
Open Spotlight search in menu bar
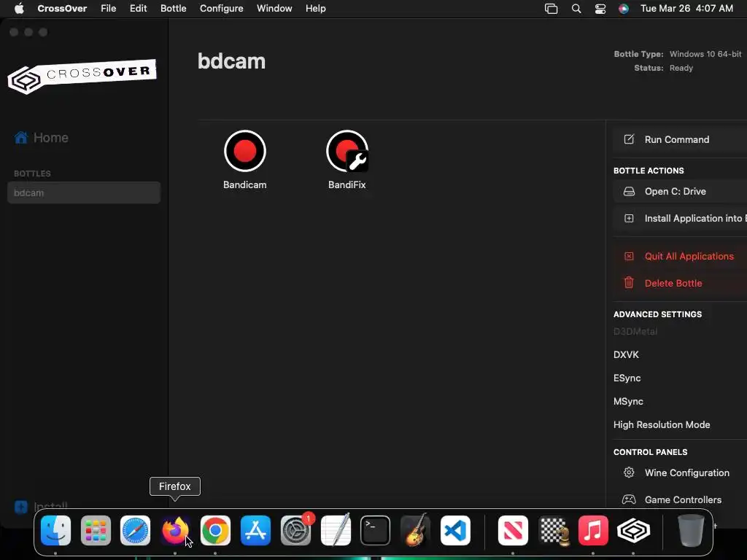(576, 9)
